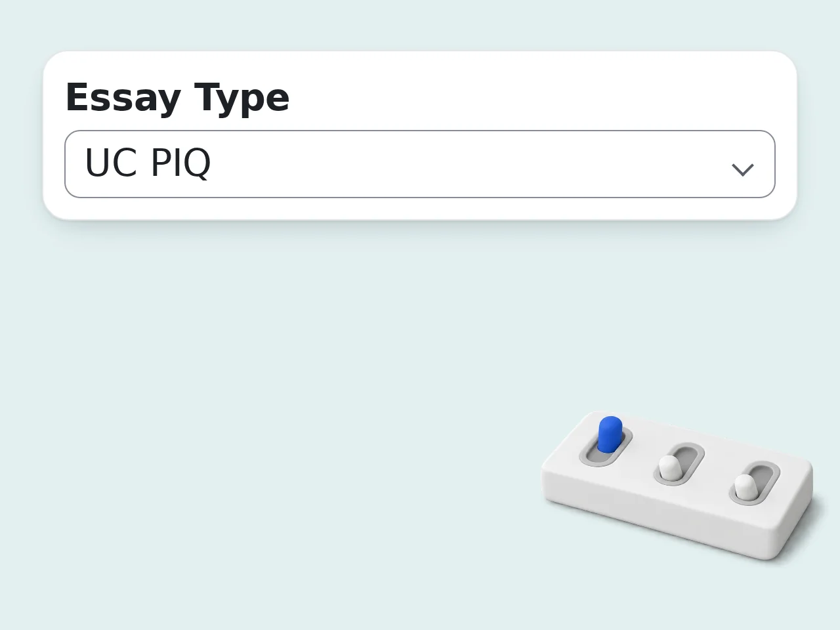Select the UC PIQ value text
The width and height of the screenshot is (840, 630).
click(x=148, y=163)
